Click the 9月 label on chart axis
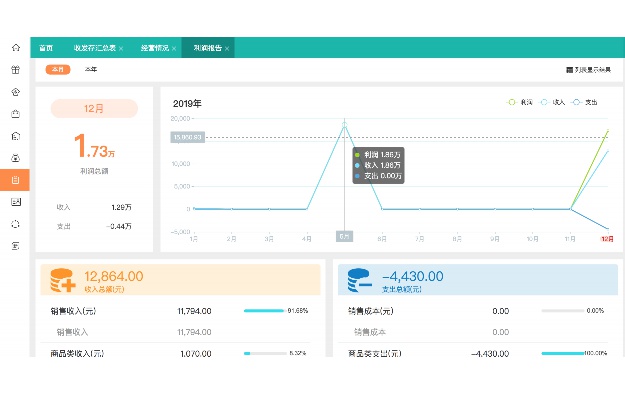The width and height of the screenshot is (625, 394). (495, 239)
